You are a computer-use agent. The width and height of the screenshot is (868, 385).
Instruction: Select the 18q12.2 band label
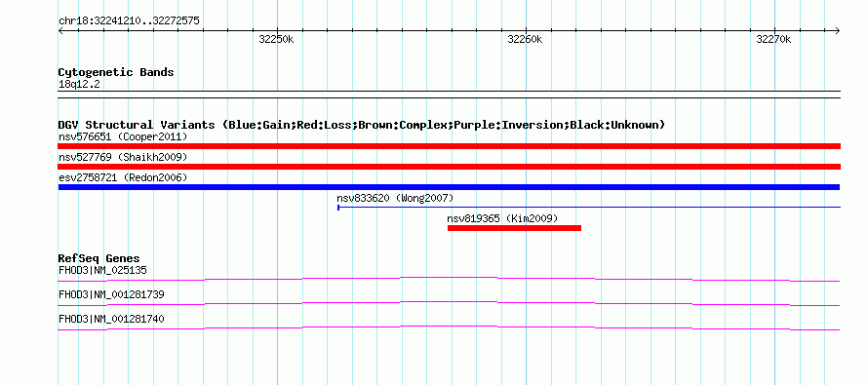click(79, 85)
